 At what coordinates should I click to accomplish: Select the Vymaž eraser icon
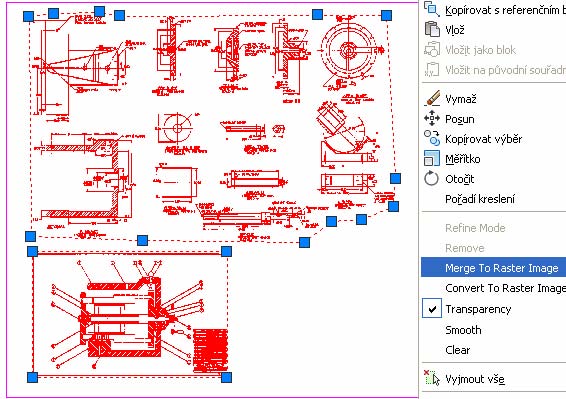432,98
